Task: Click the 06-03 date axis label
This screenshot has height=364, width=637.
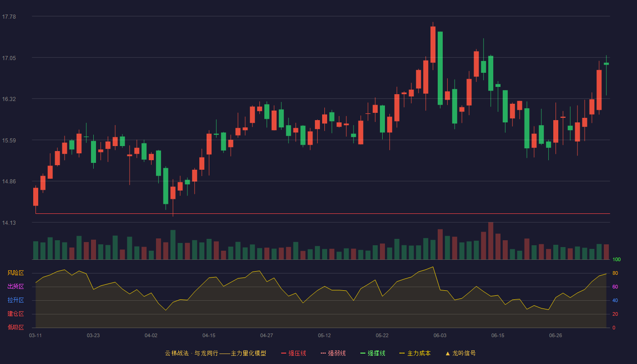Action: [440, 335]
